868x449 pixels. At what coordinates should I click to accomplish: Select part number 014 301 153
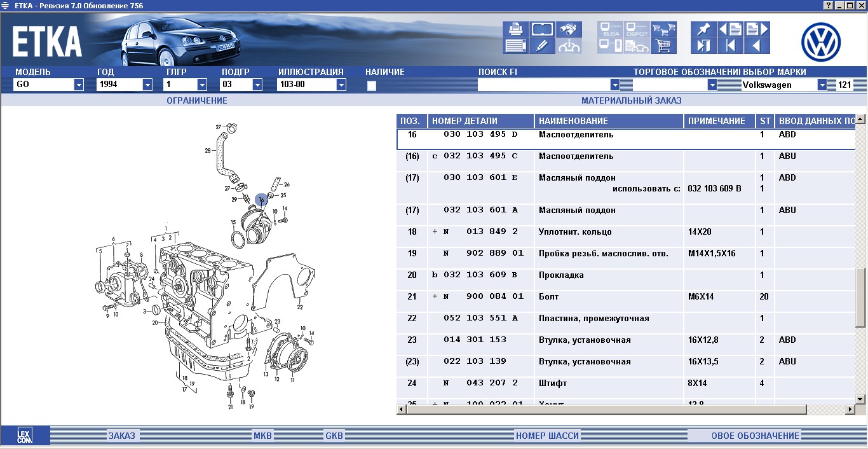(475, 340)
